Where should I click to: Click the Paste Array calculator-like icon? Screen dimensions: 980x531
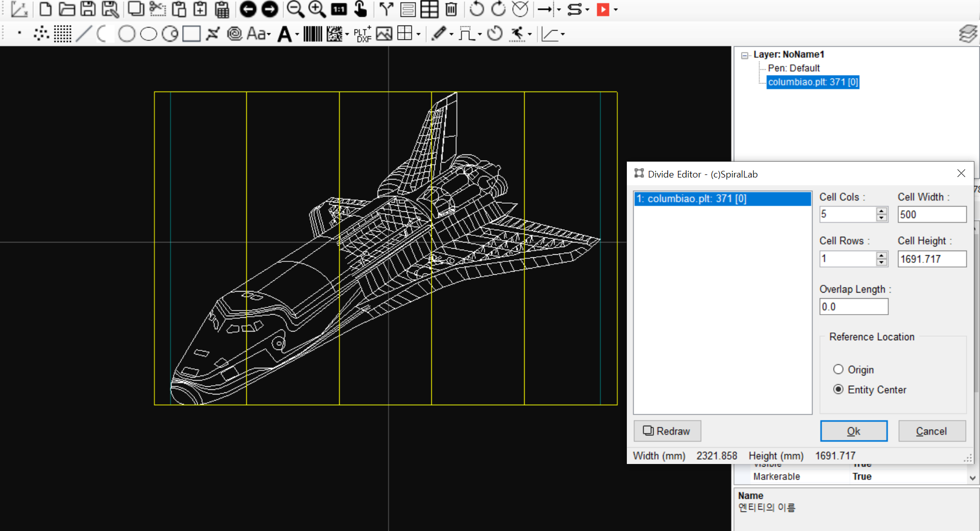pyautogui.click(x=222, y=9)
